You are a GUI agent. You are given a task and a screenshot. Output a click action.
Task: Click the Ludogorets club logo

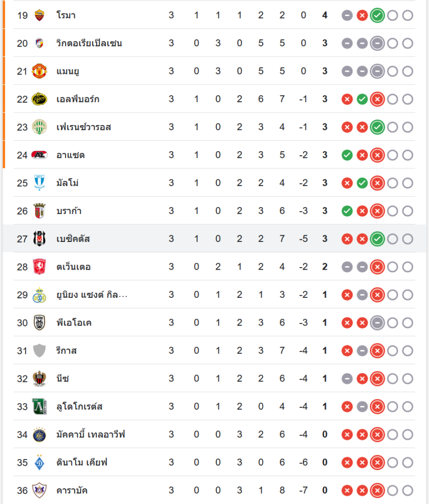tap(39, 406)
